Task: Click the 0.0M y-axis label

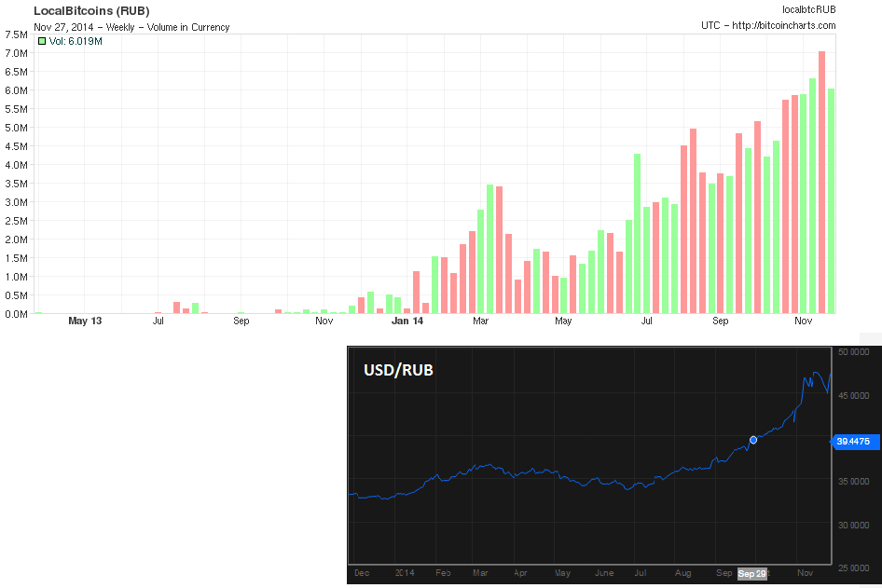Action: (x=16, y=314)
